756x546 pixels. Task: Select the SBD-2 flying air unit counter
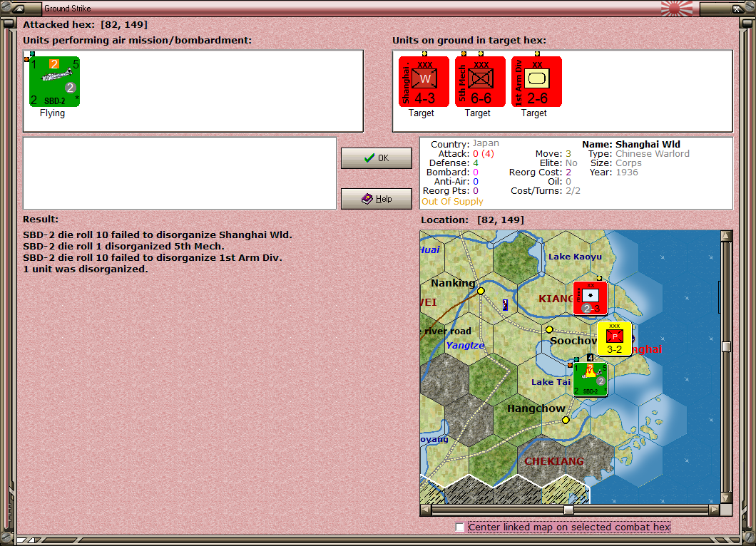click(54, 81)
